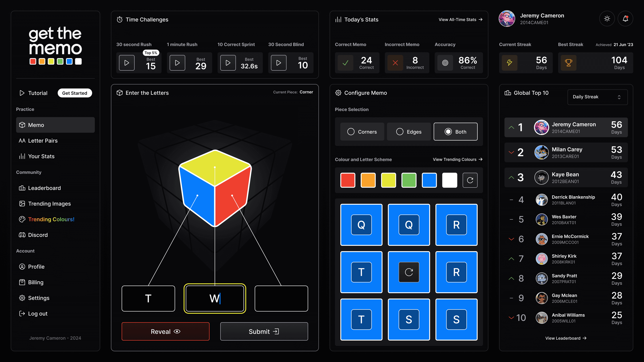Screen dimensions: 644x362
Task: Pick the blue colour swatch
Action: click(429, 180)
